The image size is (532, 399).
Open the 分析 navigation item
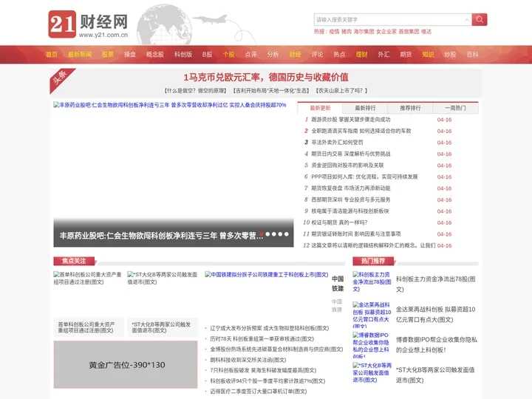pos(273,54)
